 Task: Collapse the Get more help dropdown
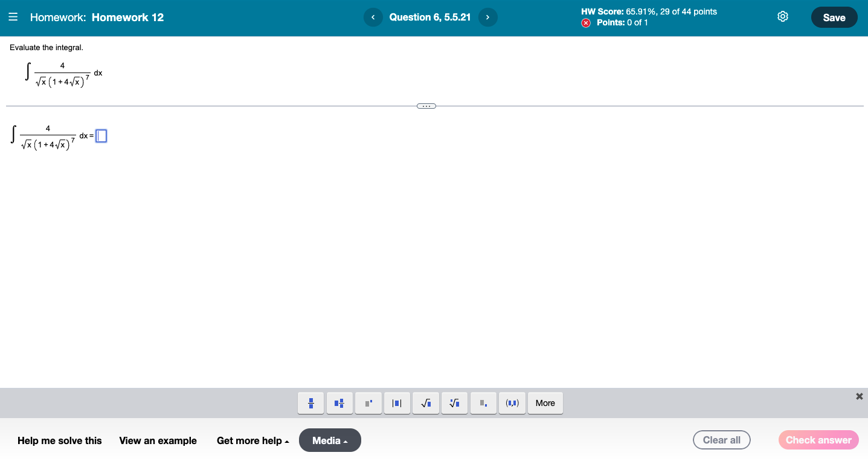coord(252,440)
